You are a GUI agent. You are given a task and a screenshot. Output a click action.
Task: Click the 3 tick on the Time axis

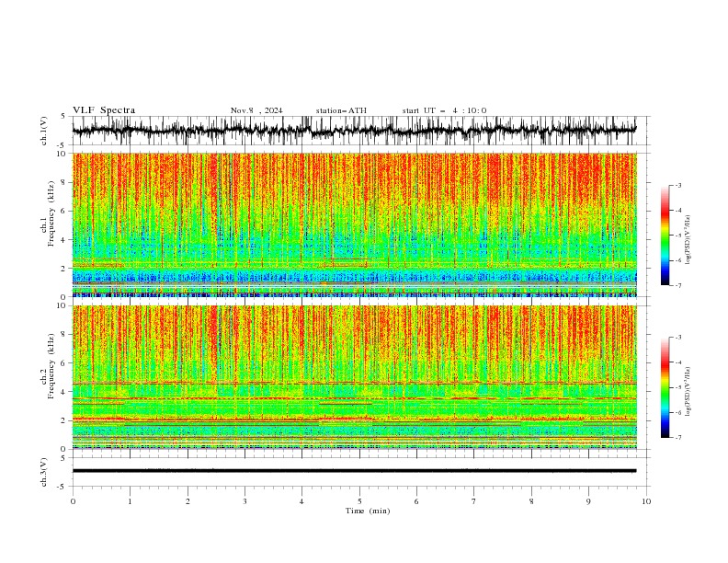pyautogui.click(x=245, y=501)
